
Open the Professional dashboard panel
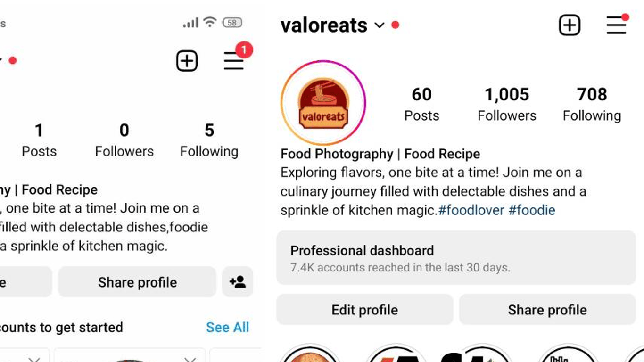point(456,258)
